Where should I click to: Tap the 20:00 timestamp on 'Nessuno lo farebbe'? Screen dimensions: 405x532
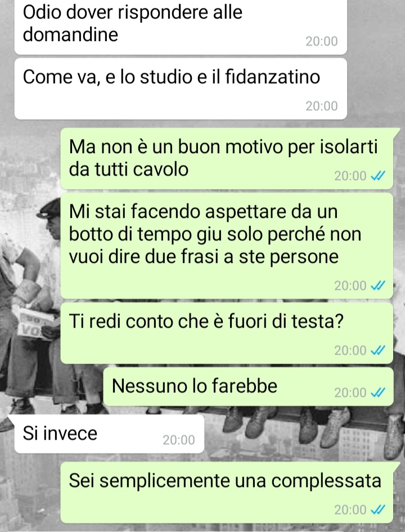[350, 392]
